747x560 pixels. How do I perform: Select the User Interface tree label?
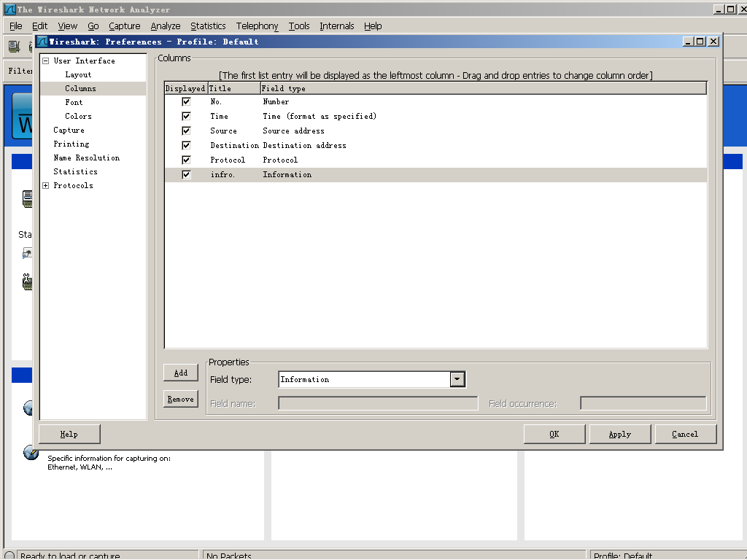(84, 61)
